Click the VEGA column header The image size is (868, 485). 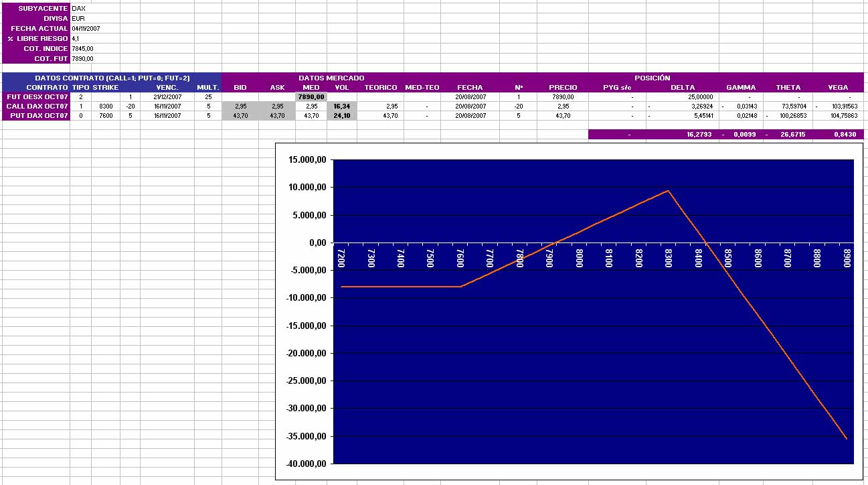[x=838, y=87]
